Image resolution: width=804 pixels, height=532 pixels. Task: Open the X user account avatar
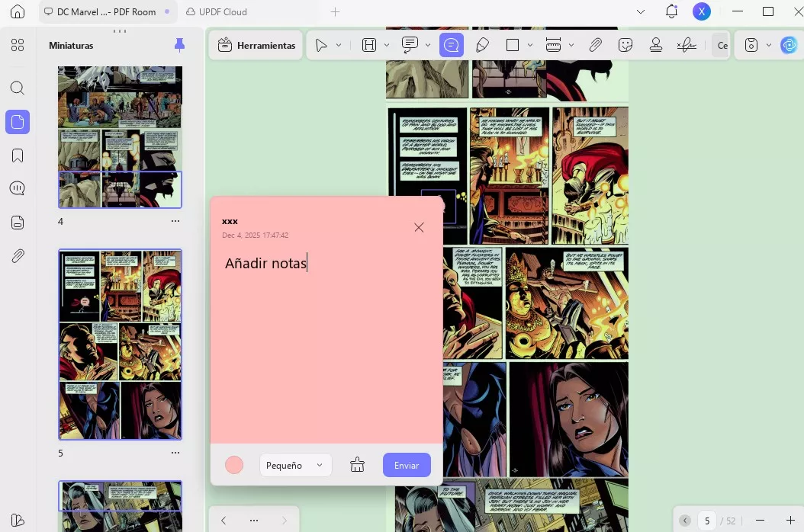click(702, 11)
